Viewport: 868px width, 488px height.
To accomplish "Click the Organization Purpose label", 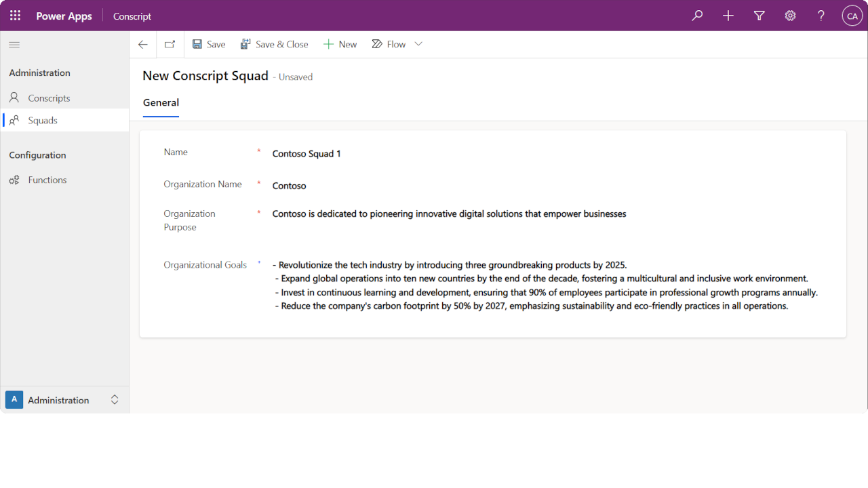I will pyautogui.click(x=189, y=220).
